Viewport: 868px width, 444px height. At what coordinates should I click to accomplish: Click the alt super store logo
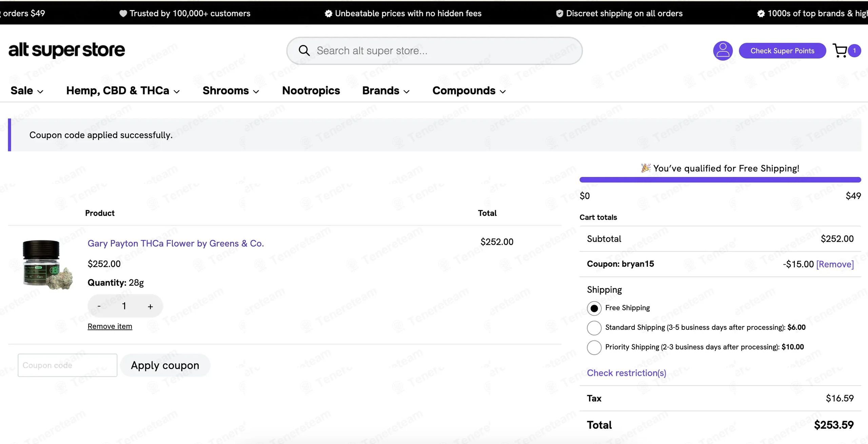click(x=67, y=50)
